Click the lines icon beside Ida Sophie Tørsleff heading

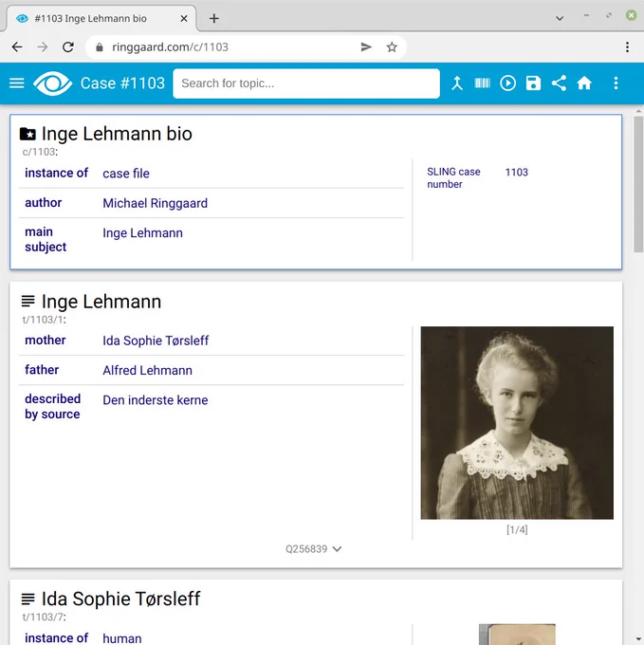tap(28, 599)
